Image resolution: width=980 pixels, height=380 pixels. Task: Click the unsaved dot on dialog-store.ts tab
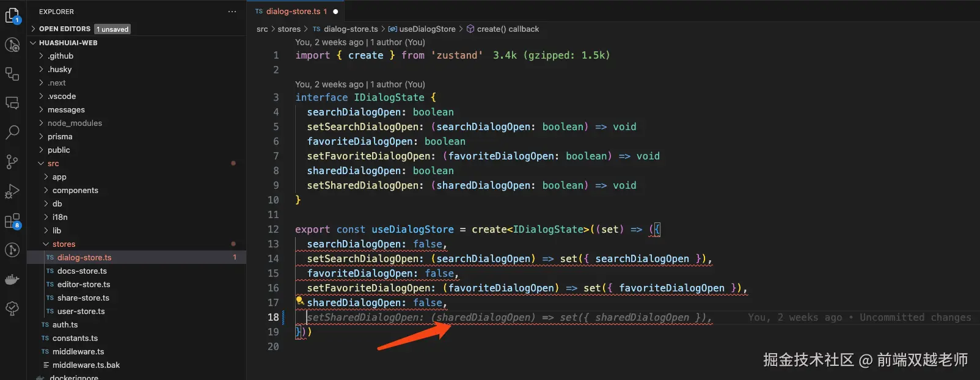(335, 12)
